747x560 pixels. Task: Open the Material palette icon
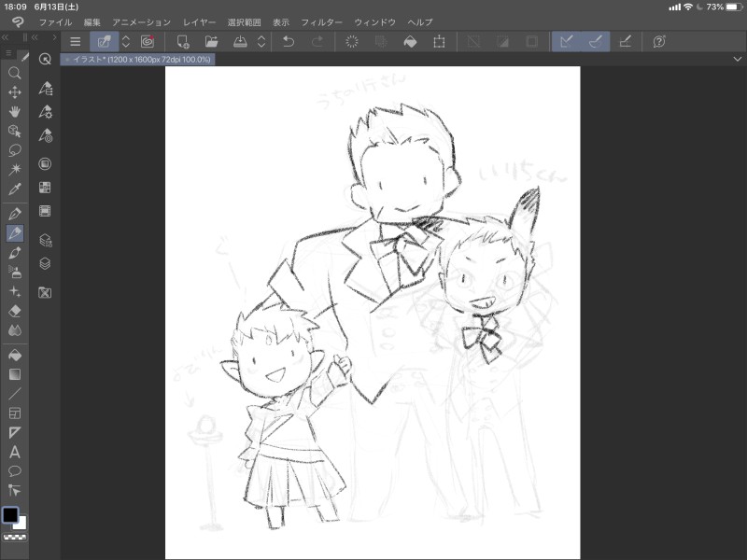tap(45, 292)
